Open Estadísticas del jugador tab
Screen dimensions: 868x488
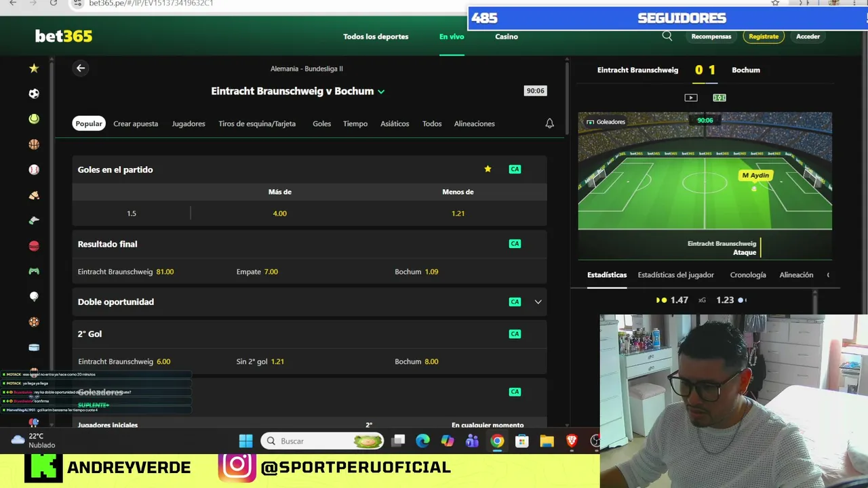point(675,275)
